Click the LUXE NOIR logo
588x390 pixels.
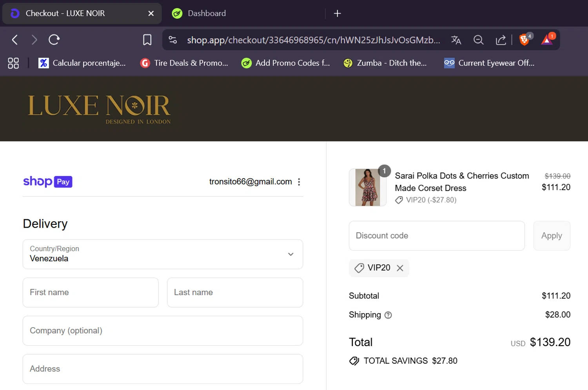click(99, 109)
